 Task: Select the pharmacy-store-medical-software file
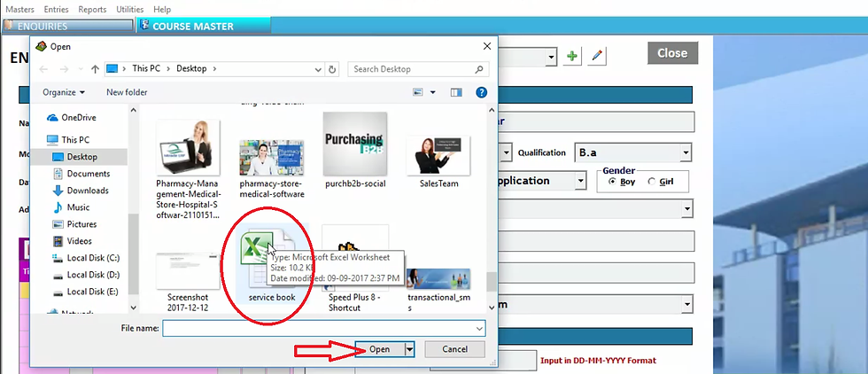click(271, 169)
